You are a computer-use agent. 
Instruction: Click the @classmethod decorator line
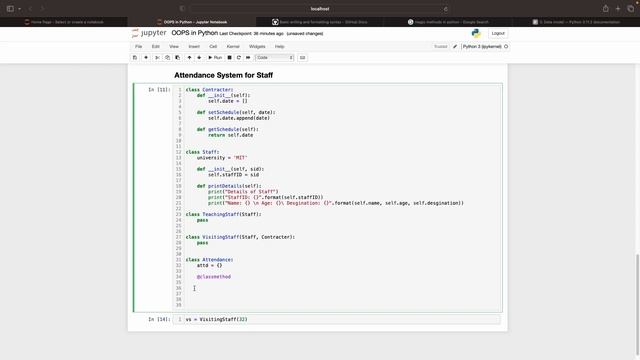pyautogui.click(x=214, y=277)
